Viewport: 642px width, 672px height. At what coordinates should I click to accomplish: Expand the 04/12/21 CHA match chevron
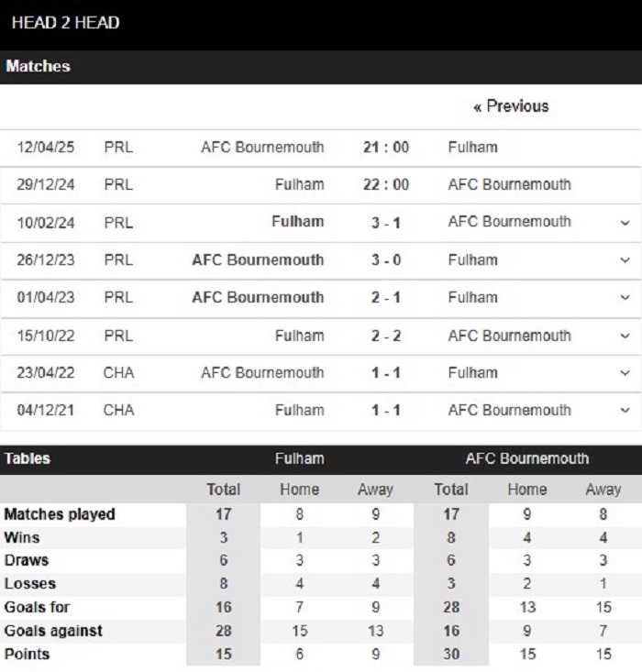[625, 410]
